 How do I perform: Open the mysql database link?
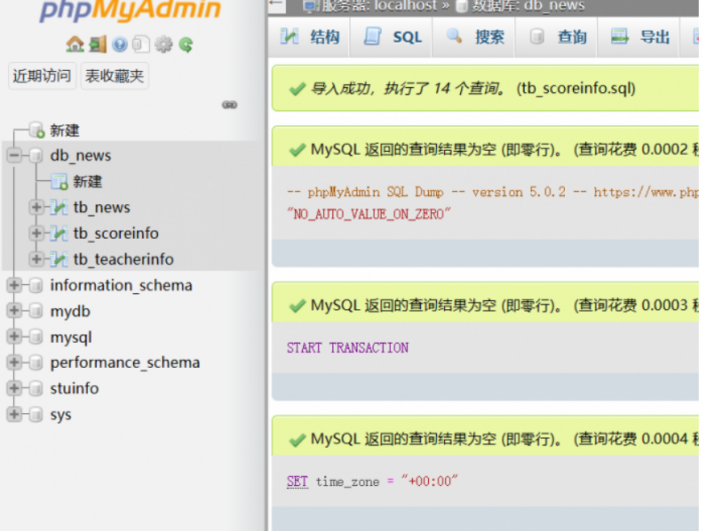pos(71,337)
